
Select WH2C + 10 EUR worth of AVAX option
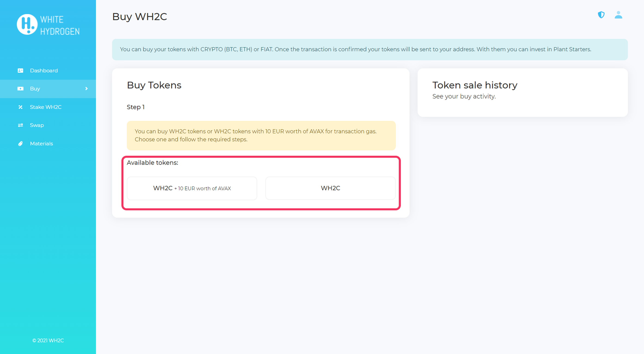[x=192, y=188]
